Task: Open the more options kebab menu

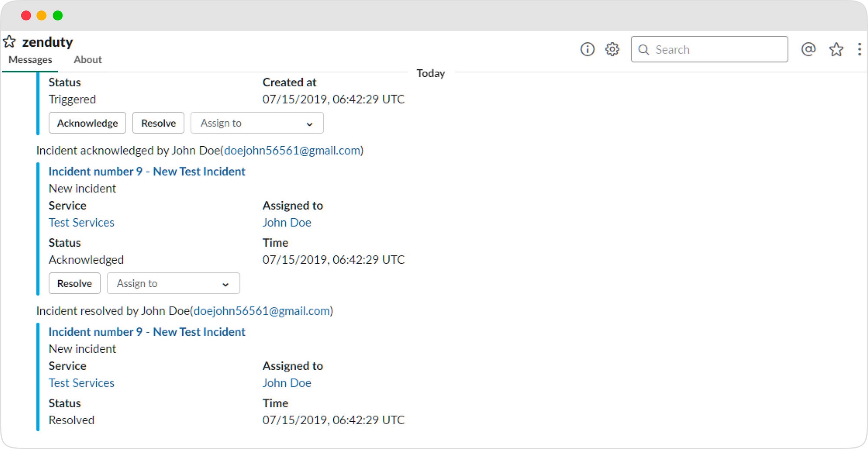Action: point(860,49)
